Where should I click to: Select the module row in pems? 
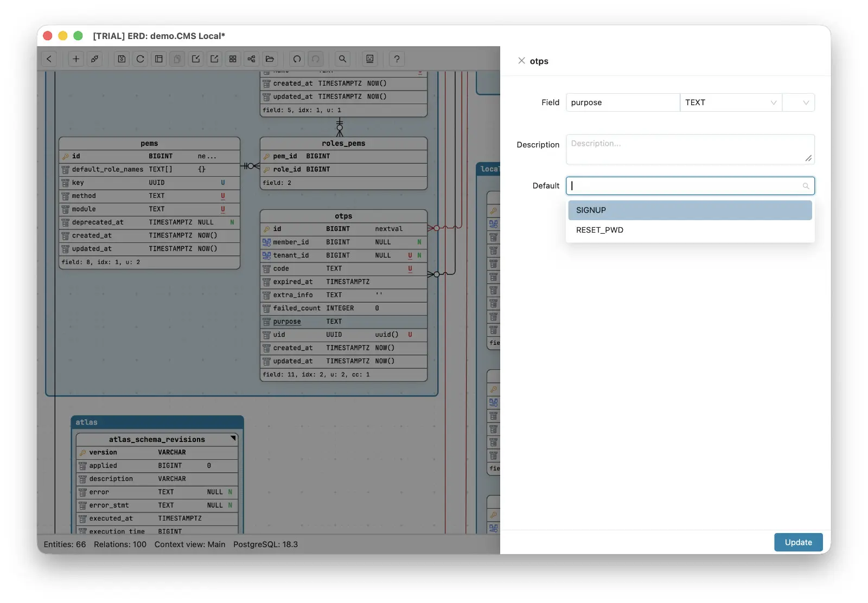point(149,209)
